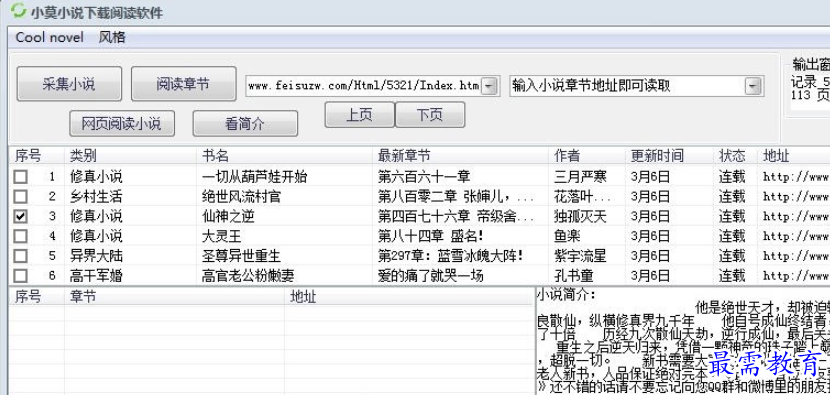
Task: Click latest chapter 爱的痛了就哭一场
Action: [430, 276]
